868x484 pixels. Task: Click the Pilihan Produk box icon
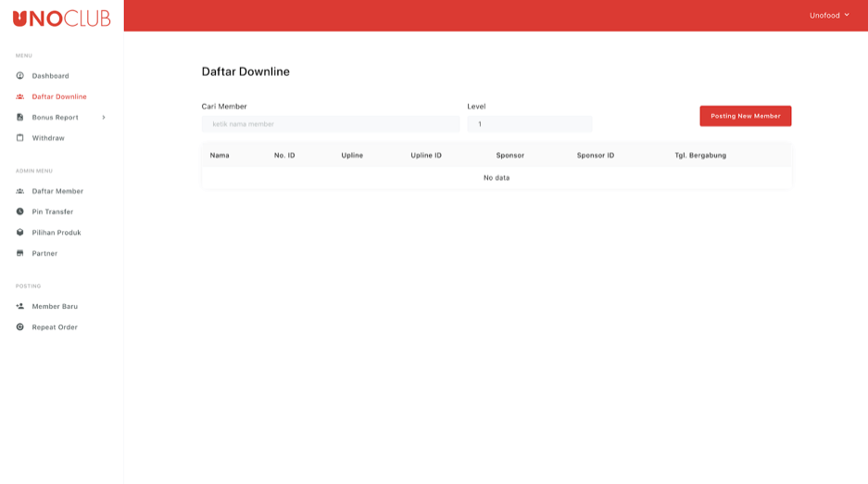tap(19, 233)
